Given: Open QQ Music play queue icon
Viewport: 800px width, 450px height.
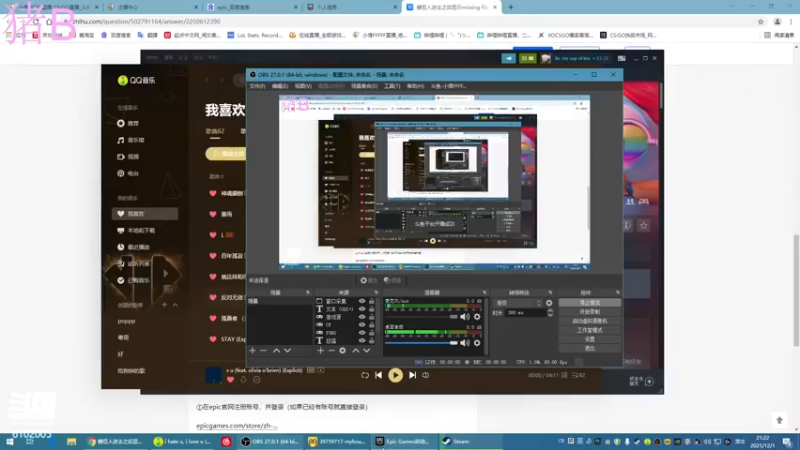Looking at the screenshot, I should [579, 375].
